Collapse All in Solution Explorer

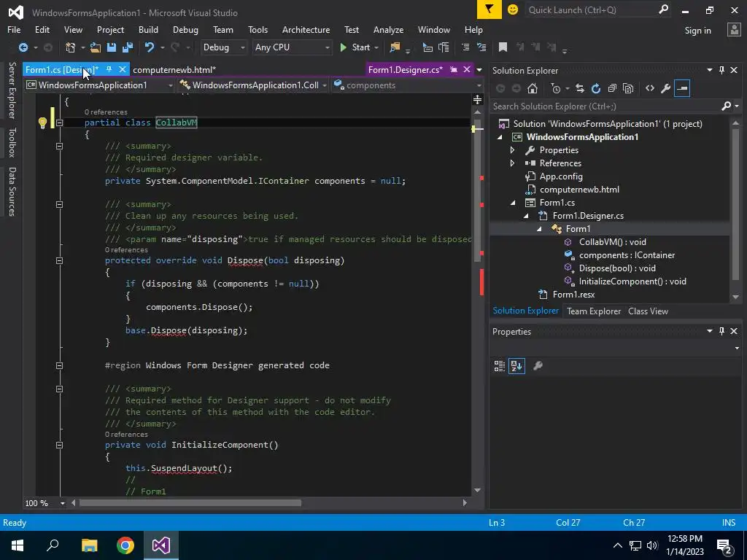(612, 88)
